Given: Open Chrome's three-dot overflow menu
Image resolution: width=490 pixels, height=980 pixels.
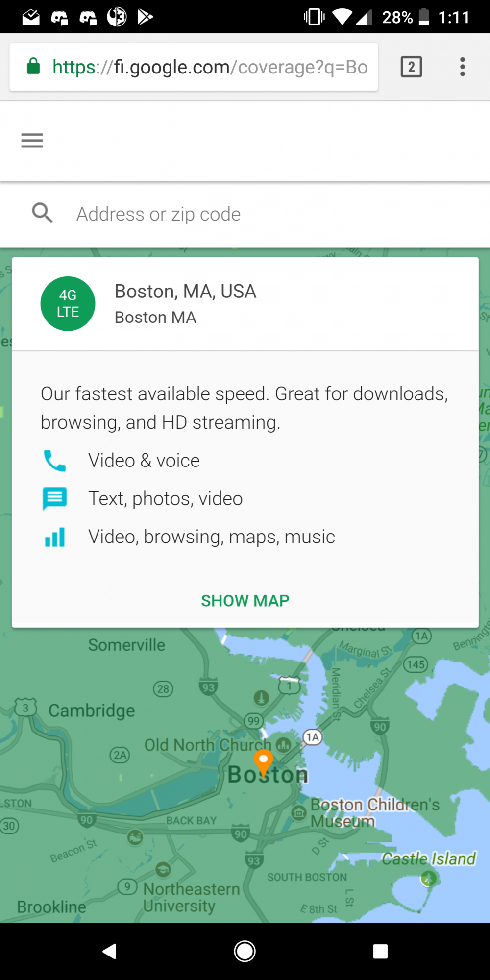Looking at the screenshot, I should click(x=462, y=67).
